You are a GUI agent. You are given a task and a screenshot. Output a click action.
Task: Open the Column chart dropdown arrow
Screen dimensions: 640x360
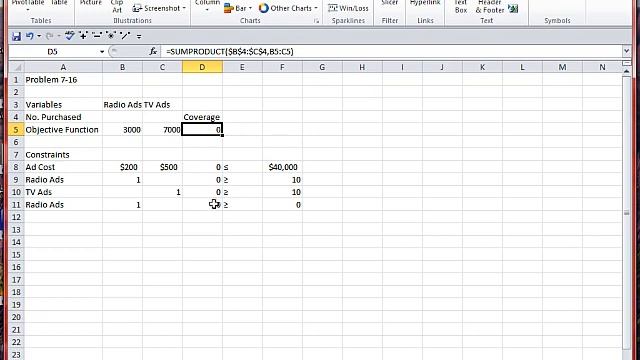(x=207, y=10)
